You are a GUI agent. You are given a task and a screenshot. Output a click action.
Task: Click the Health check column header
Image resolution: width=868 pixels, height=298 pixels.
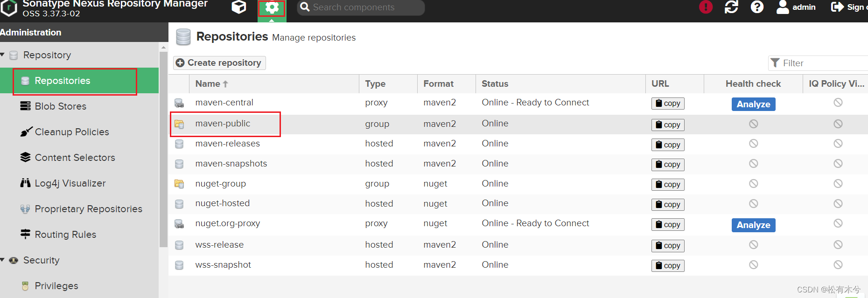pos(753,84)
